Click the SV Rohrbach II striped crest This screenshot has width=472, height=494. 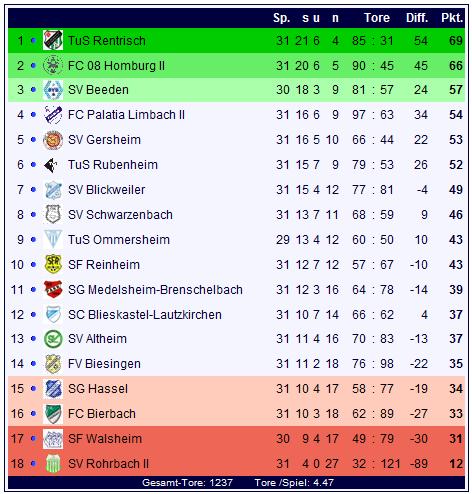coord(53,464)
